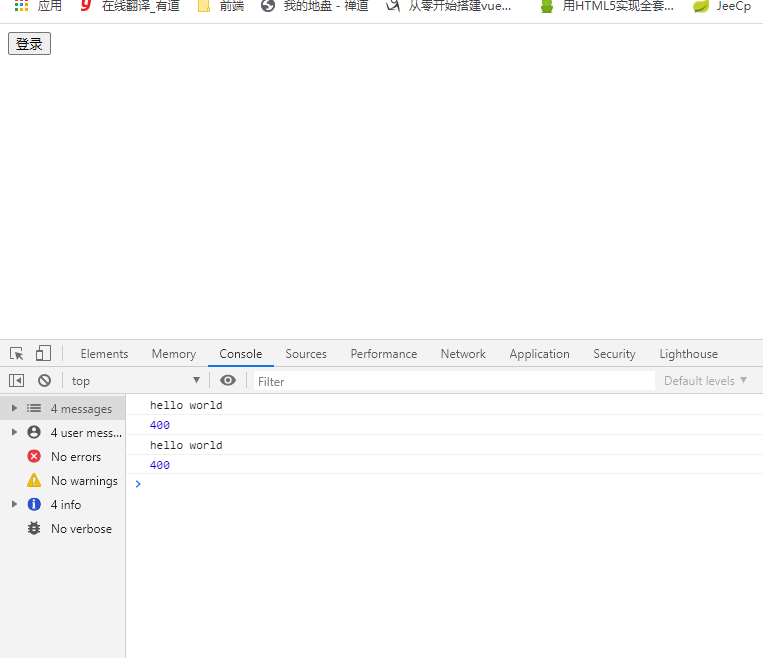Expand the 4 messages group arrow
The image size is (763, 658).
14,408
